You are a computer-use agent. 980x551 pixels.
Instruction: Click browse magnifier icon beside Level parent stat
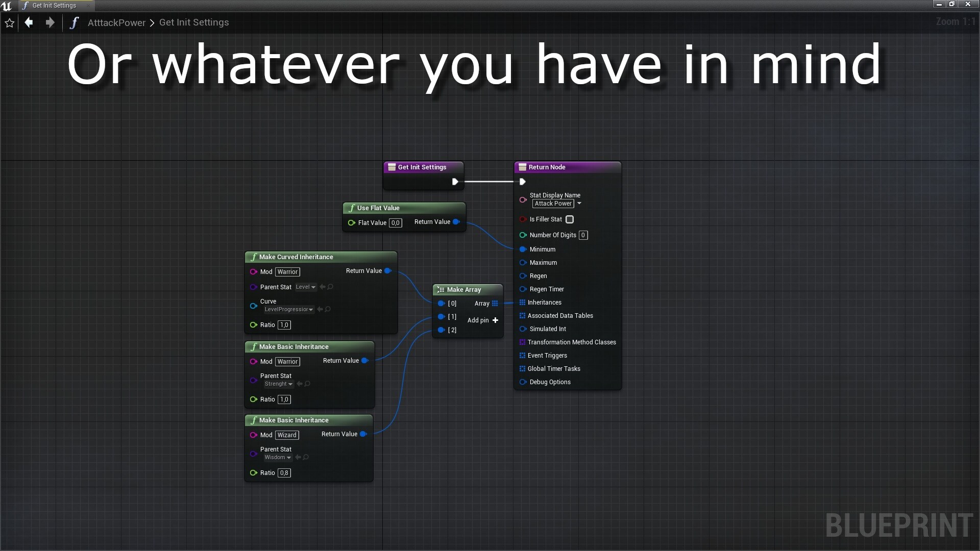pos(330,287)
